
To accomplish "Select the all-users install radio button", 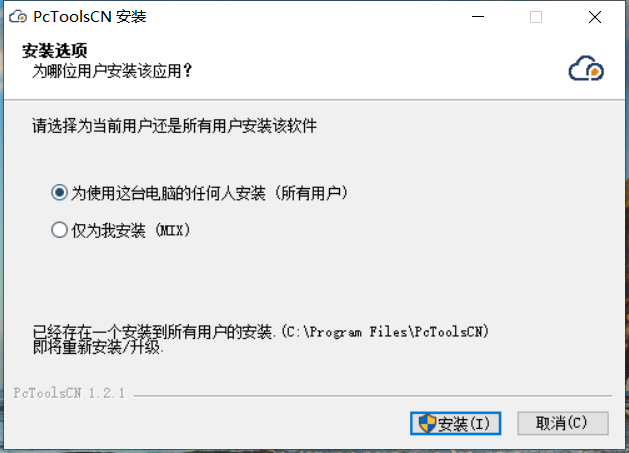I will (59, 193).
